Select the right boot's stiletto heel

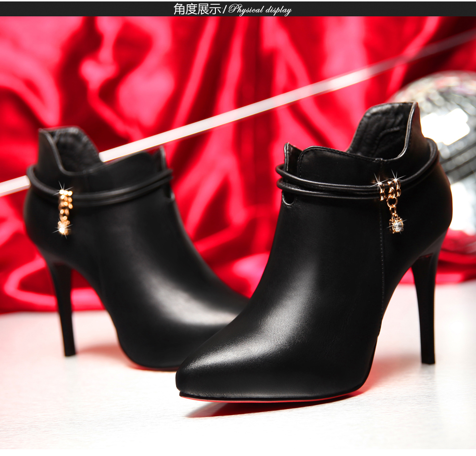tap(425, 308)
